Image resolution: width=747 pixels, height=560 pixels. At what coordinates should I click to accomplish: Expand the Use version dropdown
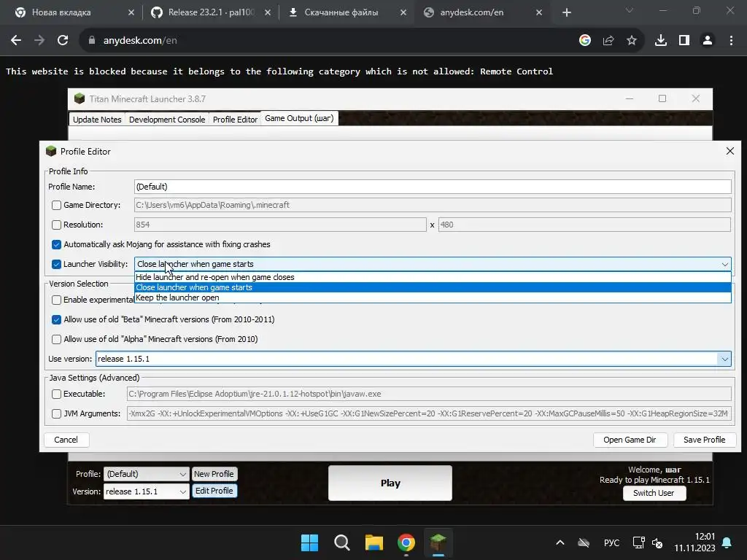point(724,359)
